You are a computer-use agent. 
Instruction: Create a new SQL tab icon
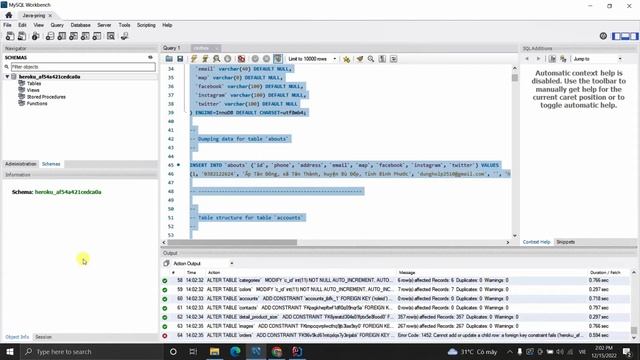coord(10,36)
